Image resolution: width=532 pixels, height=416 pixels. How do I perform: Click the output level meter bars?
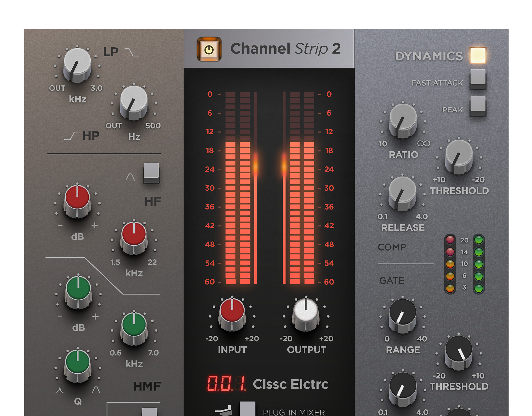coord(302,188)
